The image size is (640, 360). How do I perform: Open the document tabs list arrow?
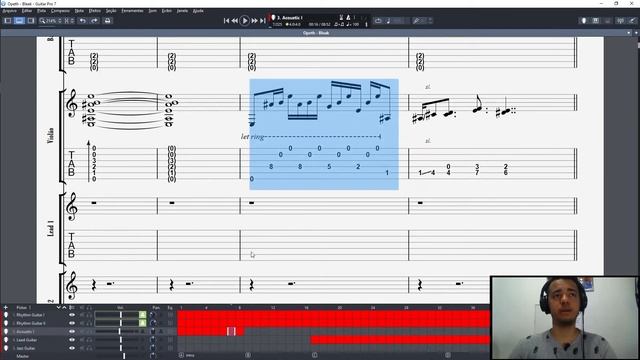point(629,33)
